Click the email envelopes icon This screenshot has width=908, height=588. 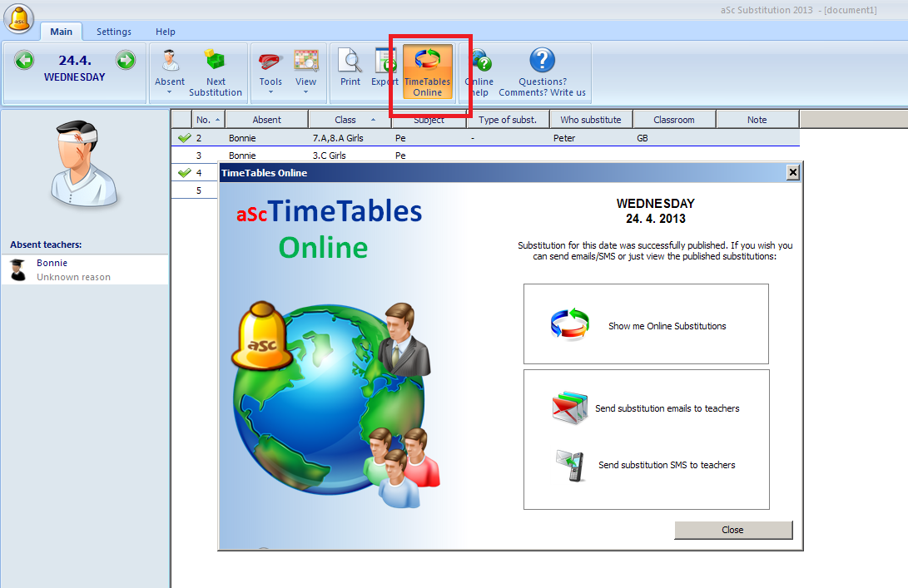[570, 408]
